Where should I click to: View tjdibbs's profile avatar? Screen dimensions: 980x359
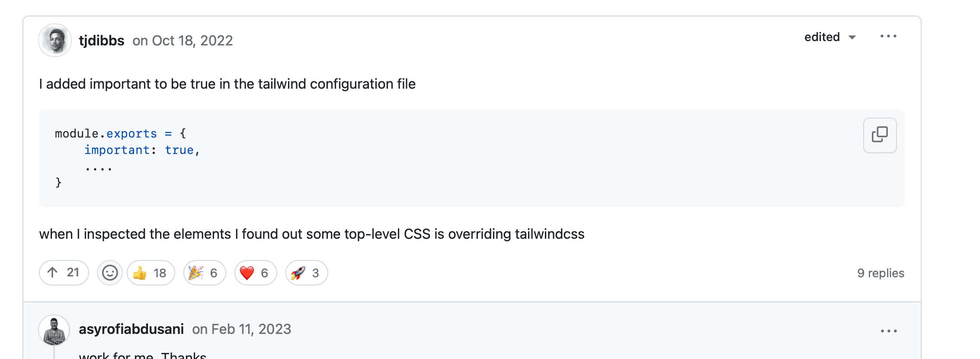coord(55,40)
